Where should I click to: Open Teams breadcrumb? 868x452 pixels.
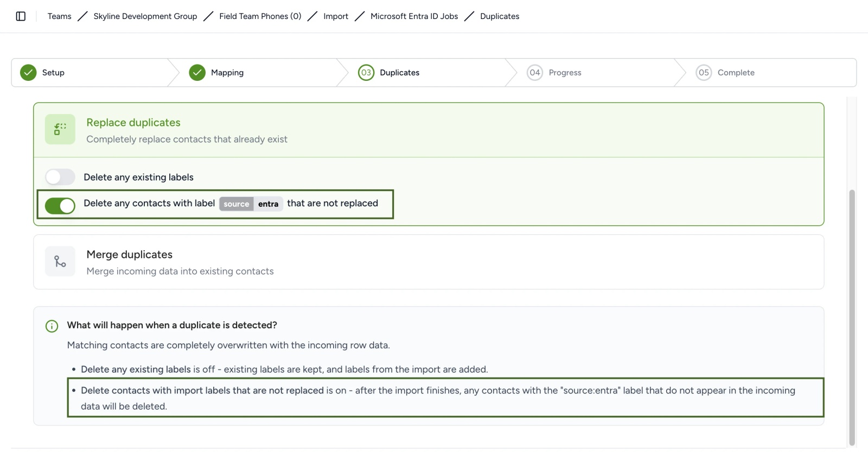60,16
